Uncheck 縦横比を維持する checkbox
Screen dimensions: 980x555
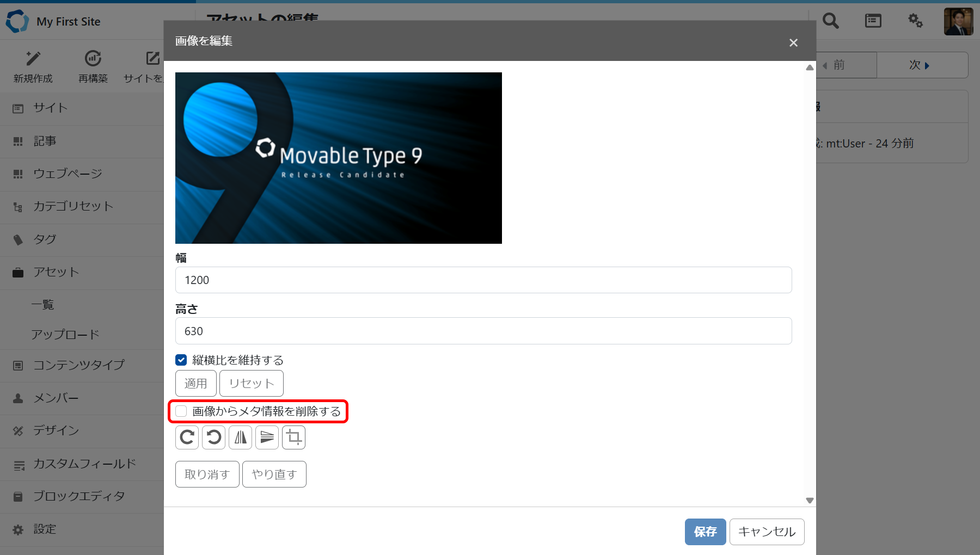[181, 360]
